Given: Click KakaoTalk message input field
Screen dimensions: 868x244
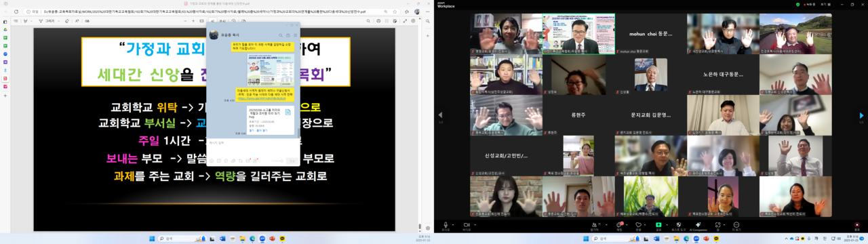Looking at the screenshot, I should (x=254, y=147).
